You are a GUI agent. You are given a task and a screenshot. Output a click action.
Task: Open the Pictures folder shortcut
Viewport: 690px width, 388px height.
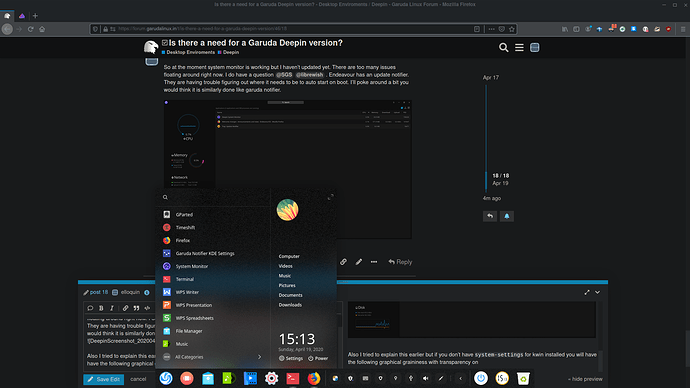click(287, 285)
